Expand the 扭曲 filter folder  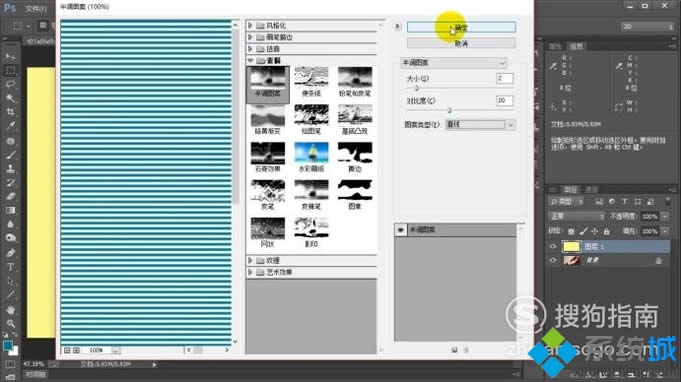tap(251, 49)
